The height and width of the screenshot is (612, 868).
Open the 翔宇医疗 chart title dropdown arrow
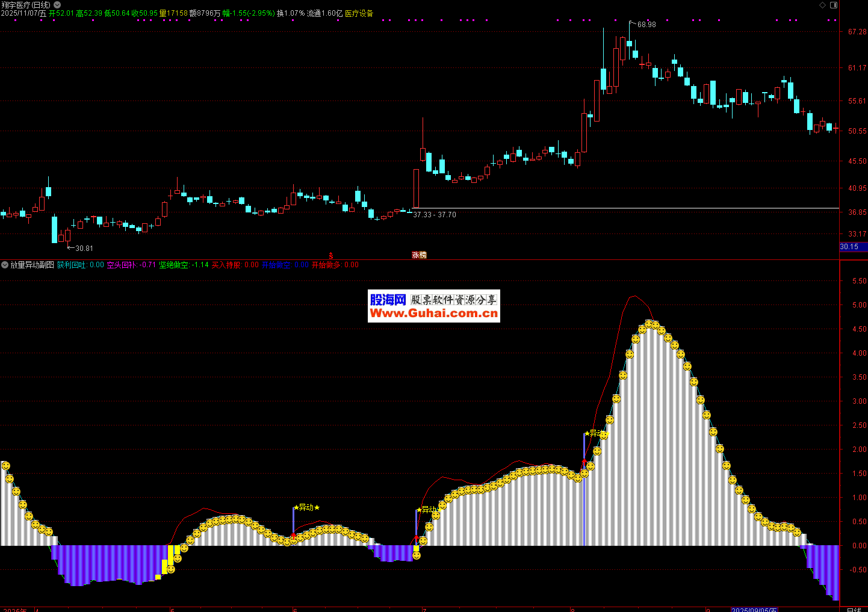pos(57,5)
